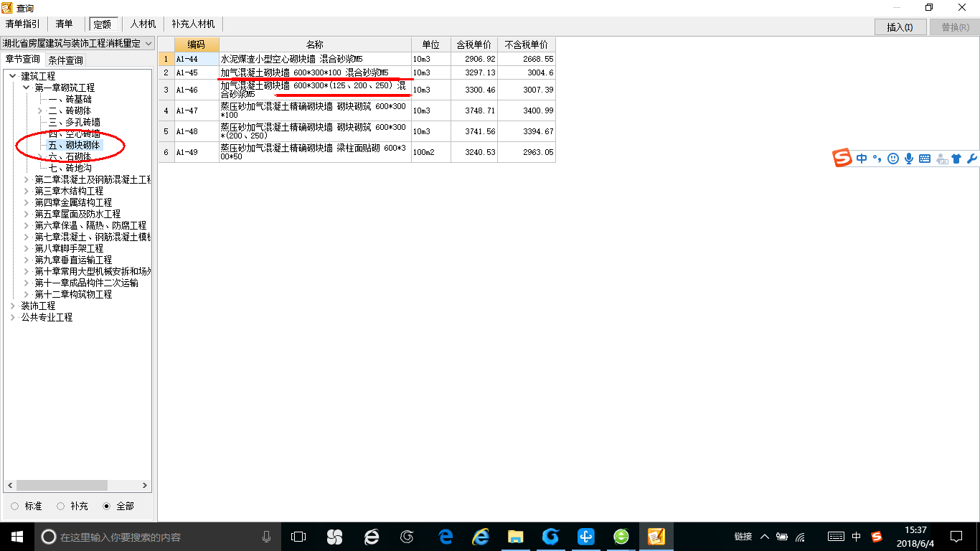980x551 pixels.
Task: Switch to the 人材机 tab
Action: [143, 24]
